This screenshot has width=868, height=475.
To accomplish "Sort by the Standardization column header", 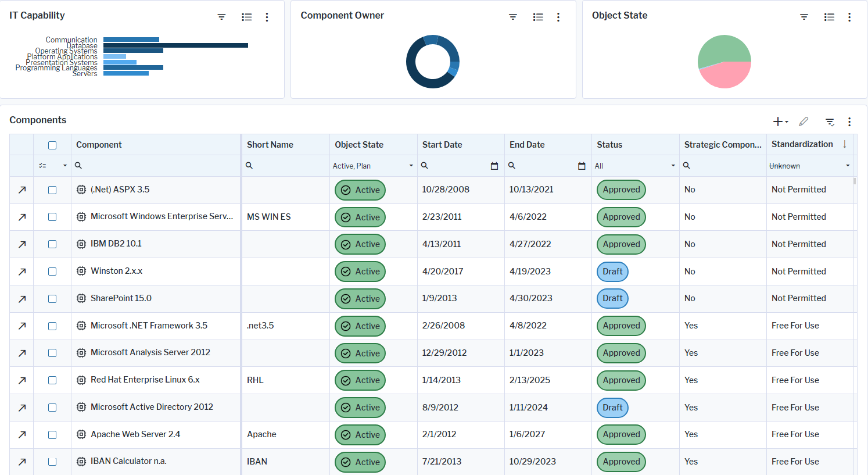I will [802, 144].
